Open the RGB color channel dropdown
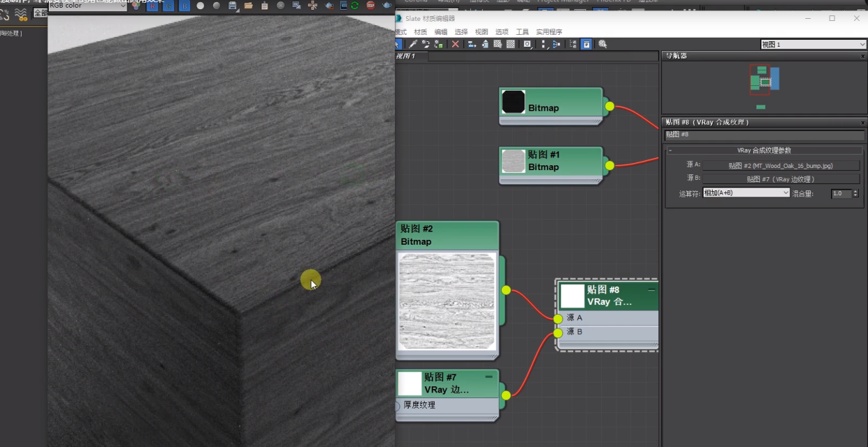Image resolution: width=868 pixels, height=447 pixels. click(x=86, y=6)
